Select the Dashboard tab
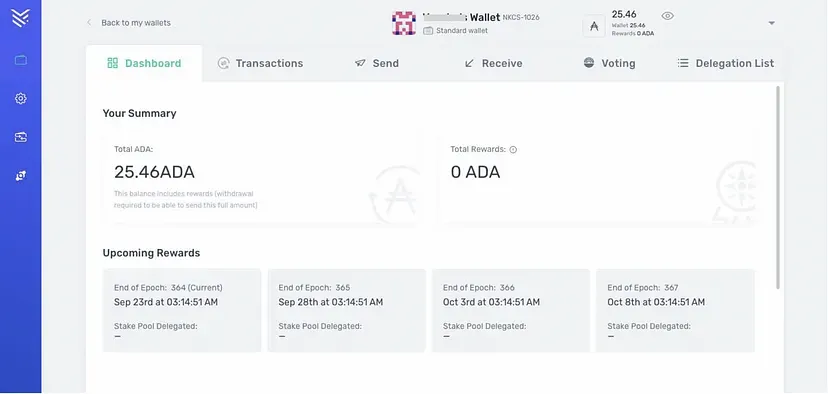The height and width of the screenshot is (394, 828). pos(144,63)
